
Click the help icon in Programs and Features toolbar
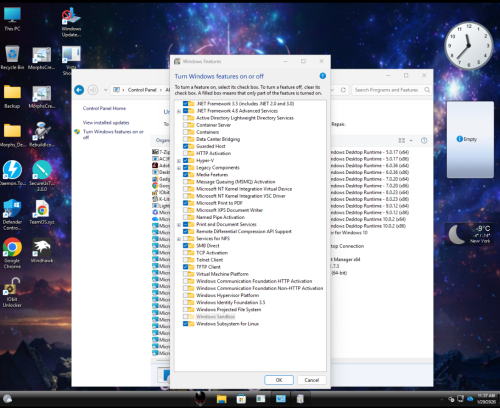tap(424, 140)
